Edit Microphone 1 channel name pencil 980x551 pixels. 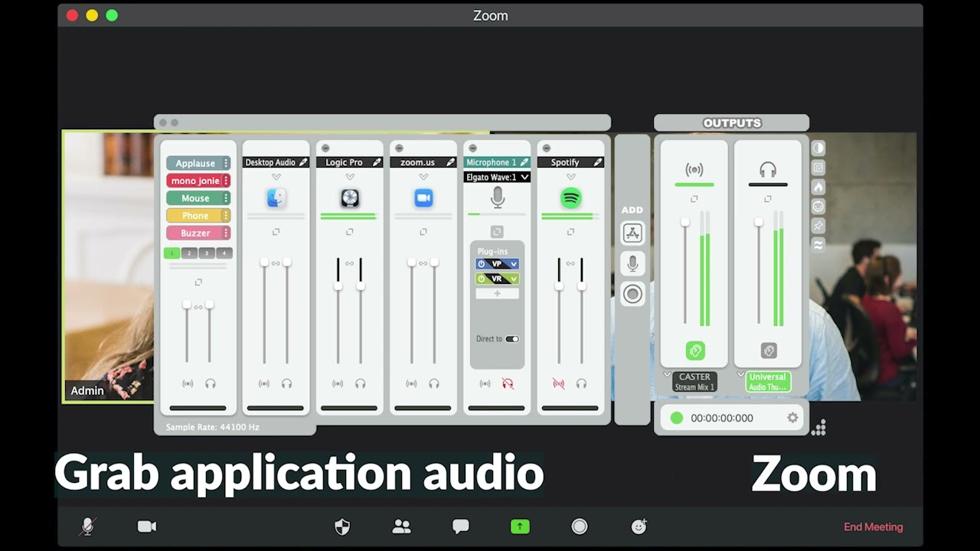pos(523,162)
